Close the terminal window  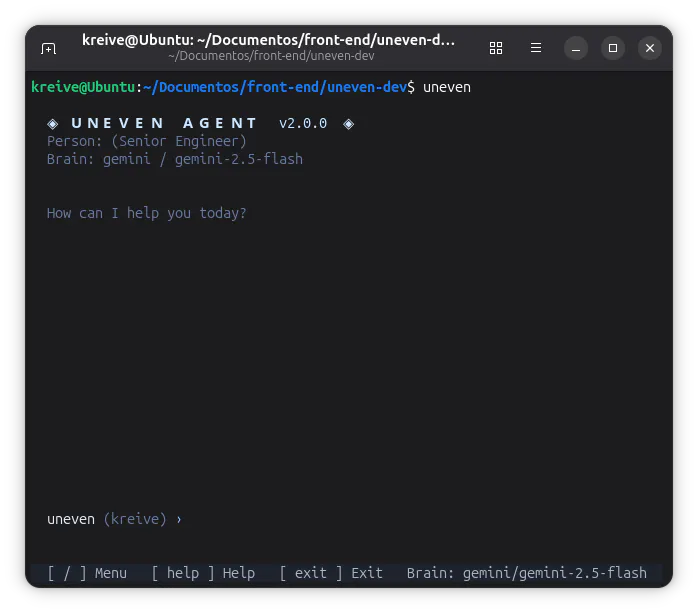pyautogui.click(x=649, y=48)
